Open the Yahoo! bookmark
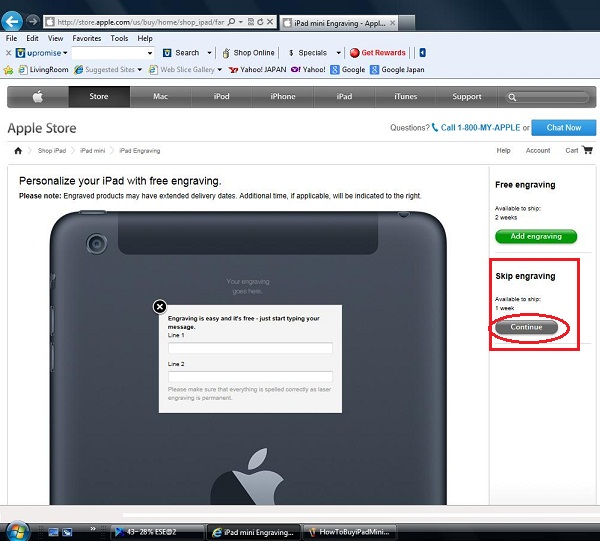600x541 pixels. 308,70
